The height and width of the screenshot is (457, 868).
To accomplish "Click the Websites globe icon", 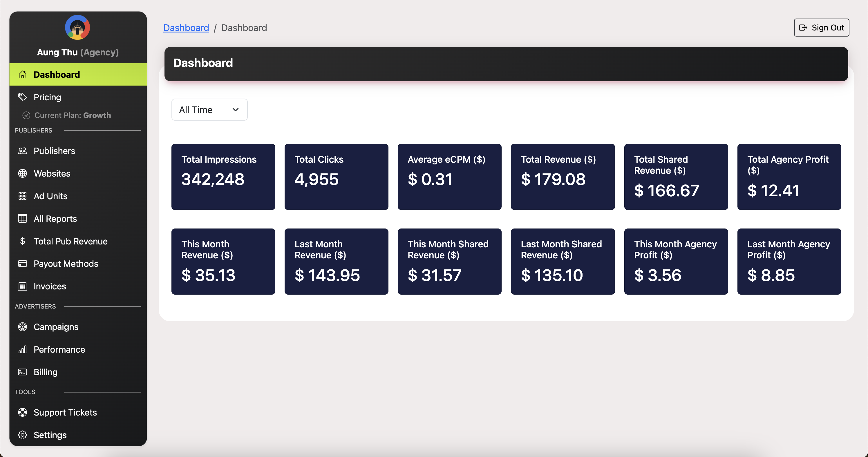I will pos(22,173).
